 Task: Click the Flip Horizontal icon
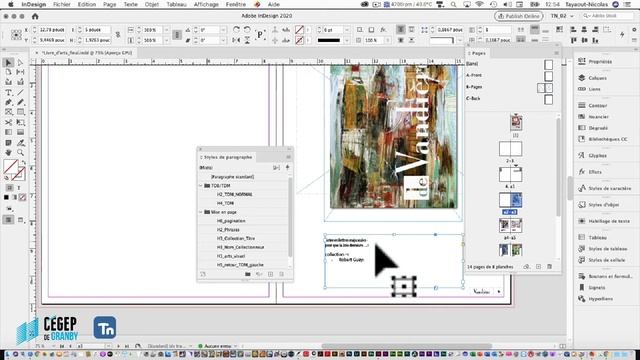click(x=236, y=40)
